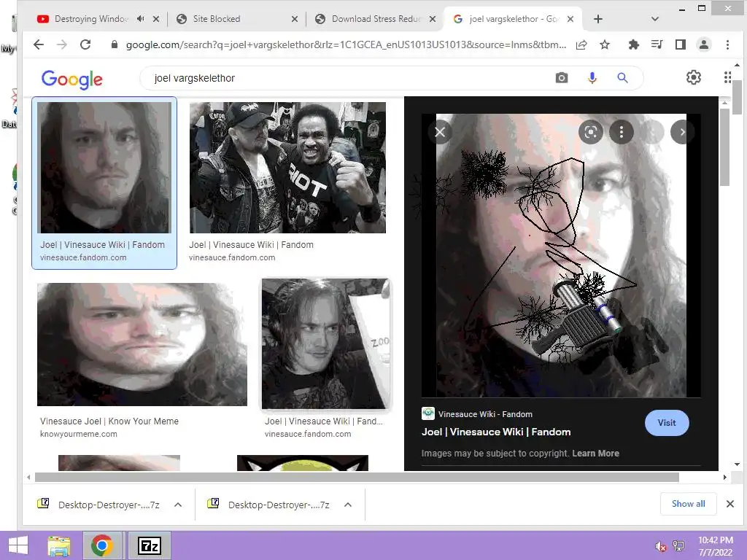Expand options for second Desktop-Destroyer download
The image size is (747, 560).
pyautogui.click(x=348, y=505)
